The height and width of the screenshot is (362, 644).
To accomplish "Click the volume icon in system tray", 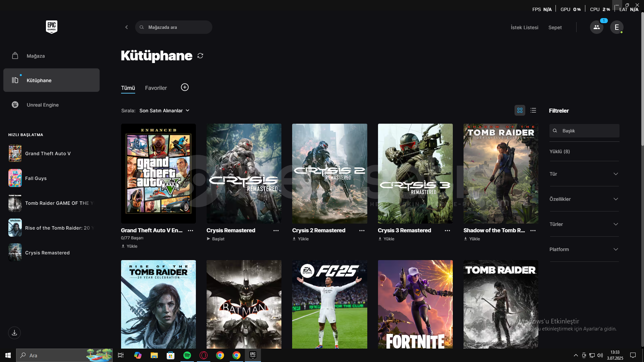I will tap(600, 355).
